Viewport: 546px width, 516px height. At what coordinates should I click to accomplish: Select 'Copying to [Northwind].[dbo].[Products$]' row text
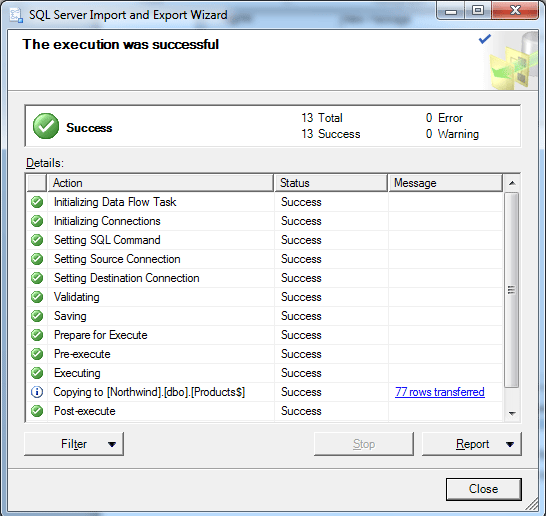(149, 392)
